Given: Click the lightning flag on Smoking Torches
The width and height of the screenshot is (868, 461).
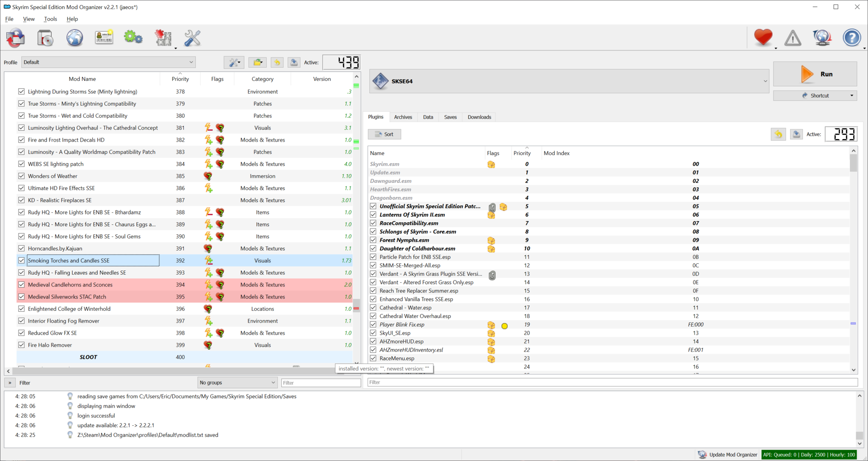Looking at the screenshot, I should 208,261.
